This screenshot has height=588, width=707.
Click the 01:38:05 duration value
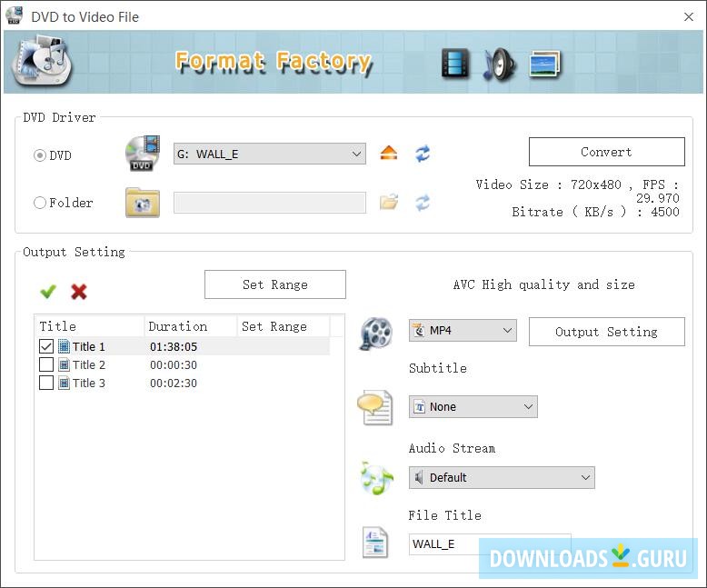(174, 347)
